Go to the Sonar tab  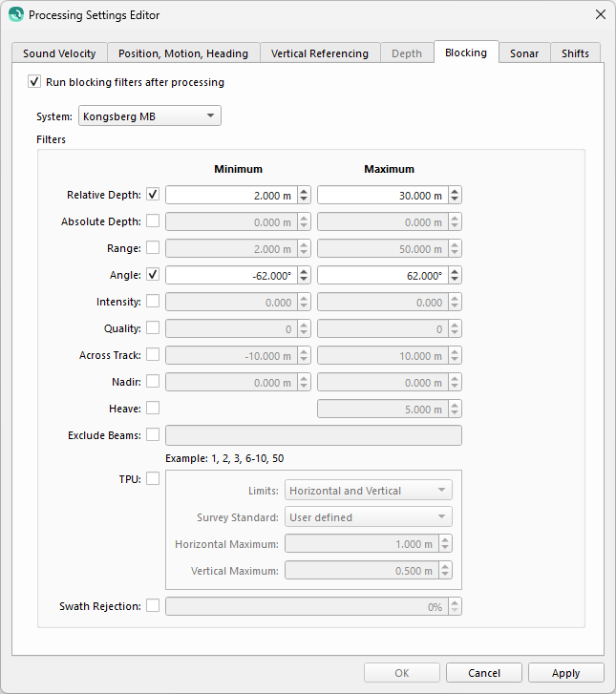pos(523,53)
